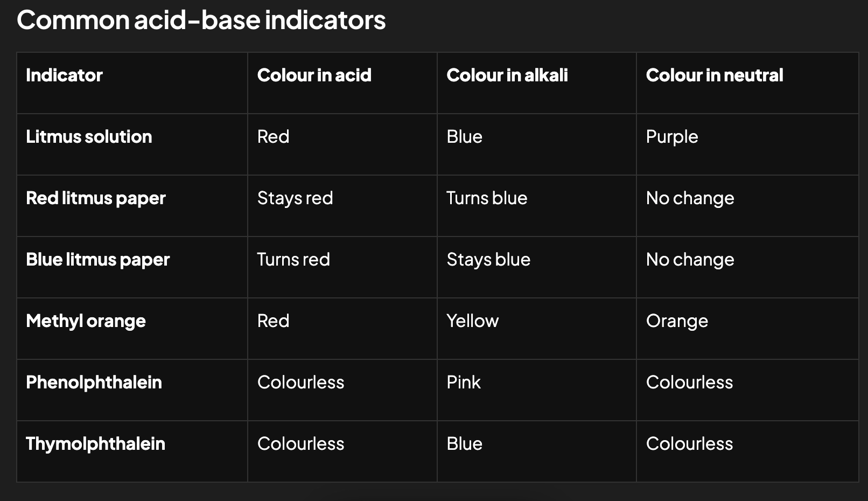
Task: Select the 'Red litmus paper' row label
Action: (x=96, y=198)
